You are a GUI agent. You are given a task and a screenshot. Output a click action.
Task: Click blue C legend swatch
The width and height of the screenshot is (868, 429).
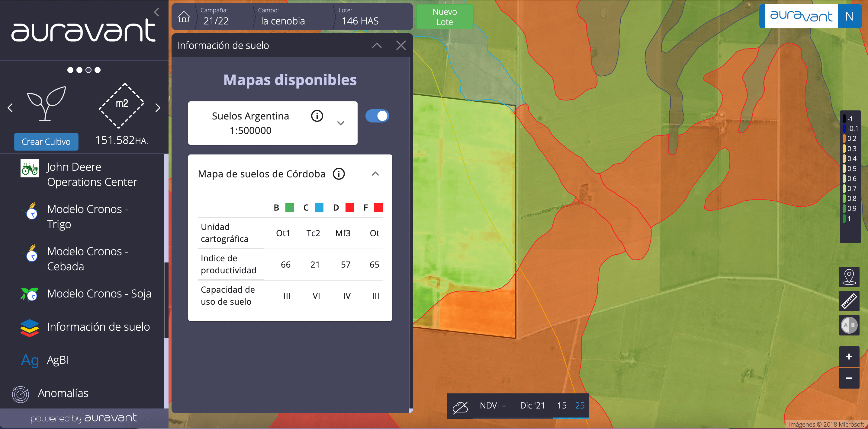[x=319, y=208]
